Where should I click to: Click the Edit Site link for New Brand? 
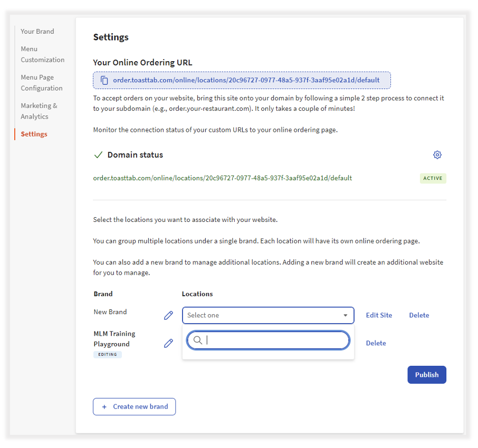click(379, 315)
